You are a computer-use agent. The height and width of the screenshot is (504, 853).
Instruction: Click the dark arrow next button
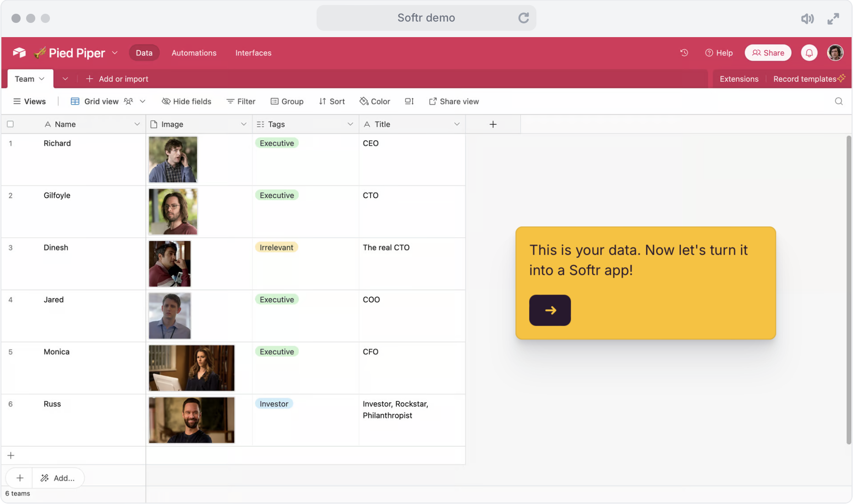tap(550, 310)
